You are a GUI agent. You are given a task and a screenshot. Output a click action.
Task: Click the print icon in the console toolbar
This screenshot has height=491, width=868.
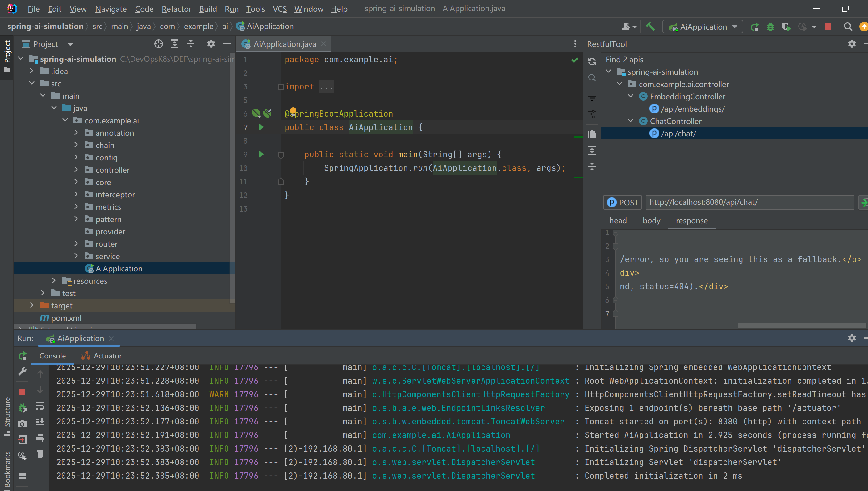pyautogui.click(x=40, y=438)
